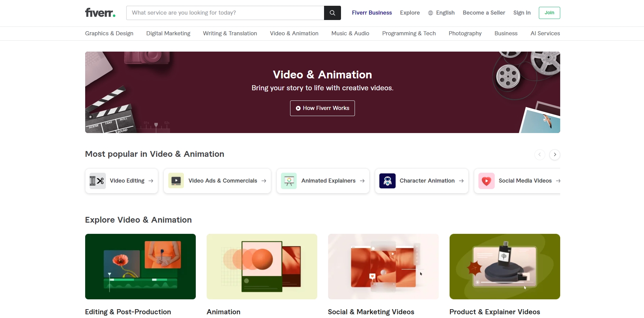Click the Video Editing film scissors icon

97,181
